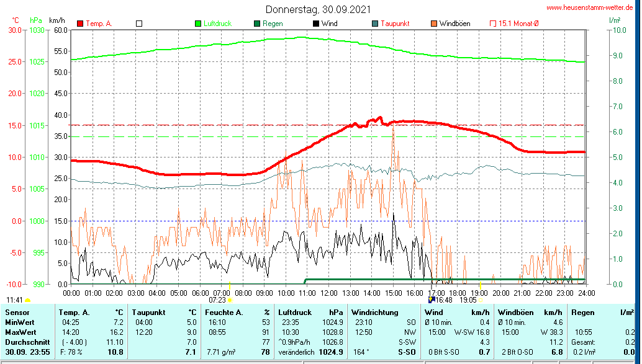Click the MinWert row label

[20, 322]
